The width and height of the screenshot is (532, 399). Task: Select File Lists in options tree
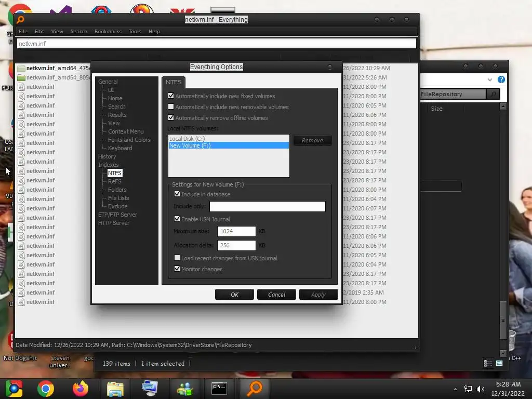[x=118, y=198]
